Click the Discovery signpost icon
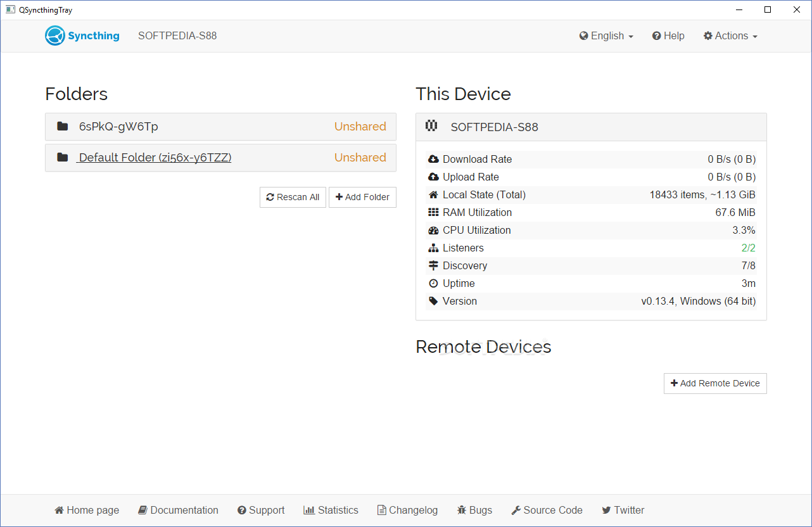Viewport: 812px width, 527px height. (433, 265)
